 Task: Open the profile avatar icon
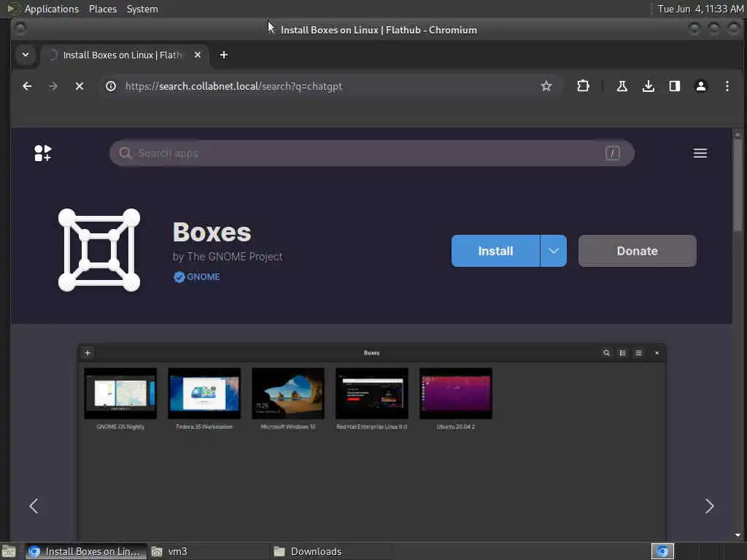701,86
